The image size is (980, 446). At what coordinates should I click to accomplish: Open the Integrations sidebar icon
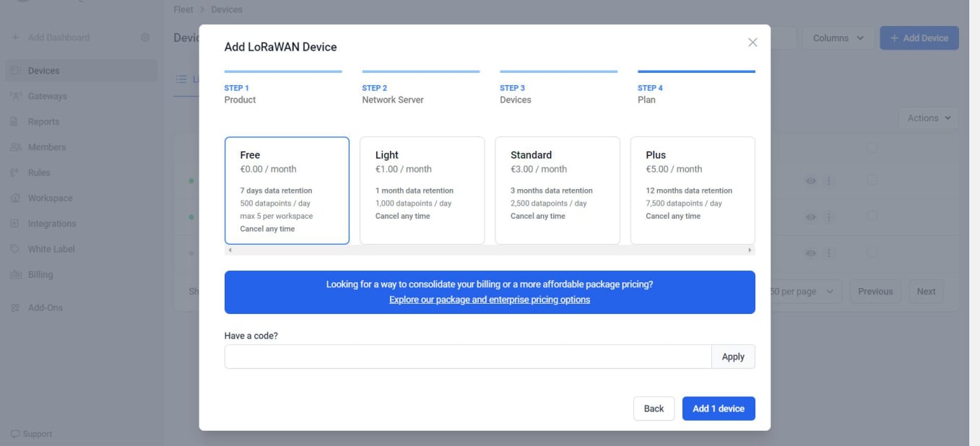tap(15, 224)
